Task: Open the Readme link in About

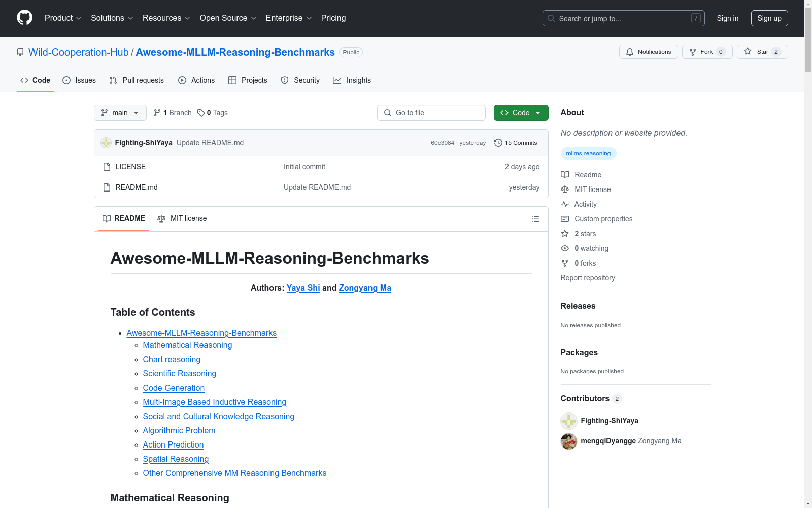Action: [x=581, y=175]
